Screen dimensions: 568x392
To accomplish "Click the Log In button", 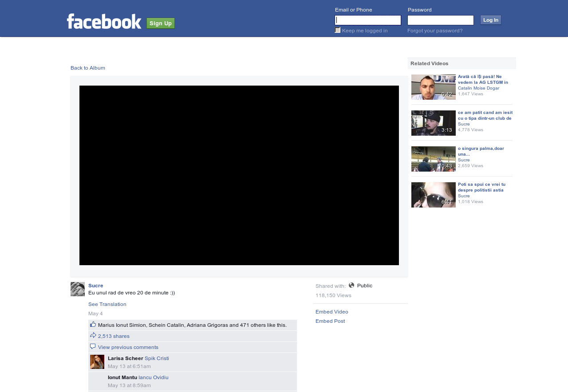I will (x=491, y=20).
